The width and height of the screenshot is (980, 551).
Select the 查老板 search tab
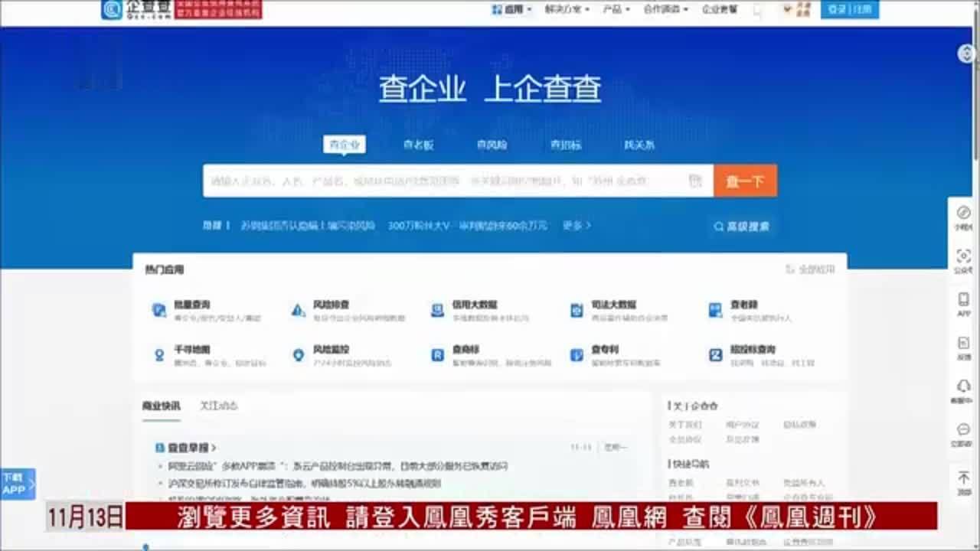419,145
